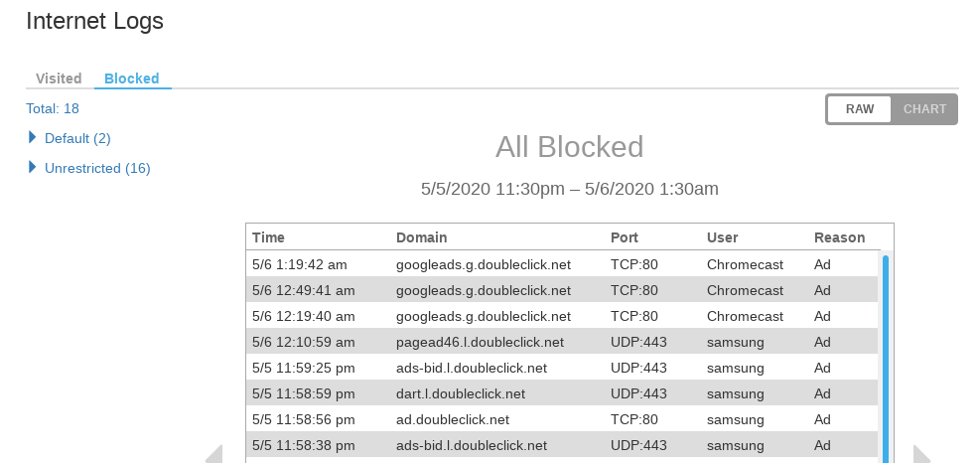This screenshot has width=980, height=463.
Task: Select the Blocked tab
Action: 132,78
